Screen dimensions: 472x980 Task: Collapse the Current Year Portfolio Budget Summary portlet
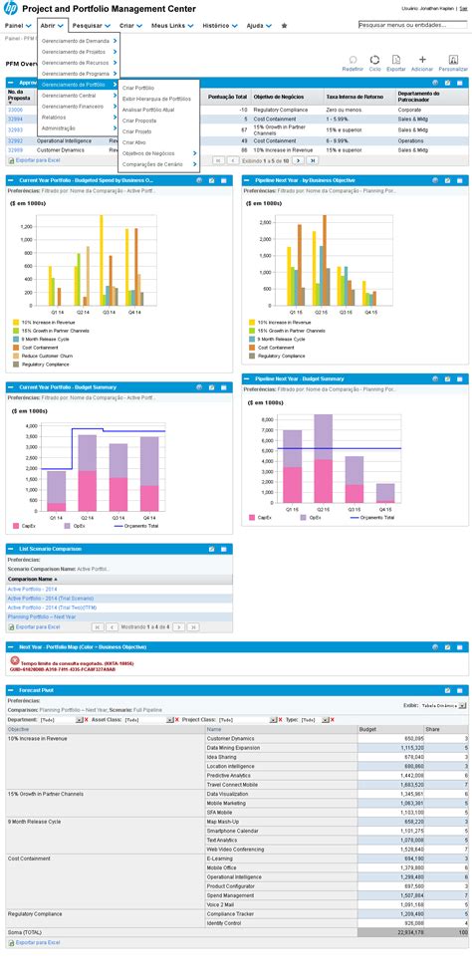point(13,386)
